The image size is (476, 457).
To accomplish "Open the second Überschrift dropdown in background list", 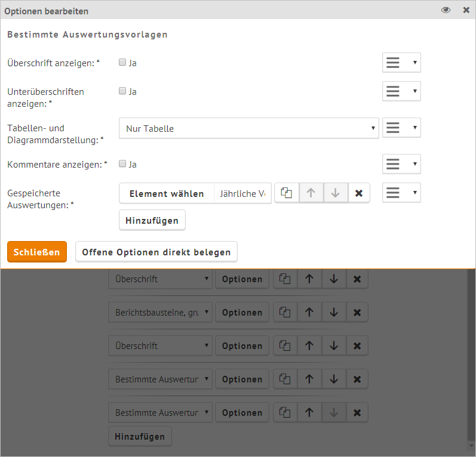I will pyautogui.click(x=160, y=345).
